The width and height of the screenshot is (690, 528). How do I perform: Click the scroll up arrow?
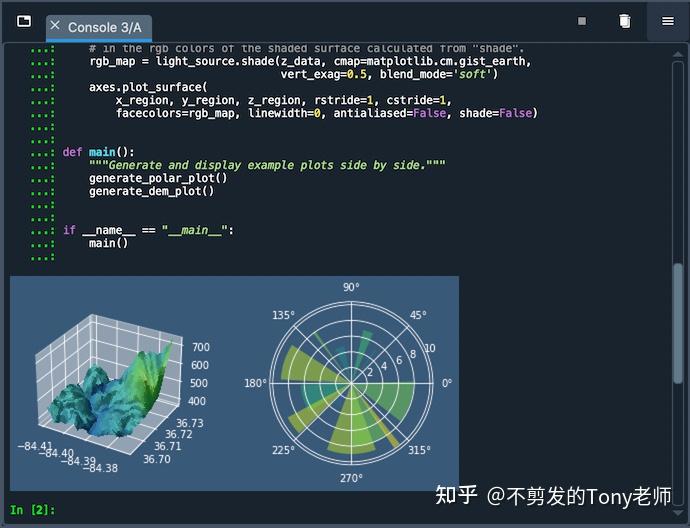(678, 55)
